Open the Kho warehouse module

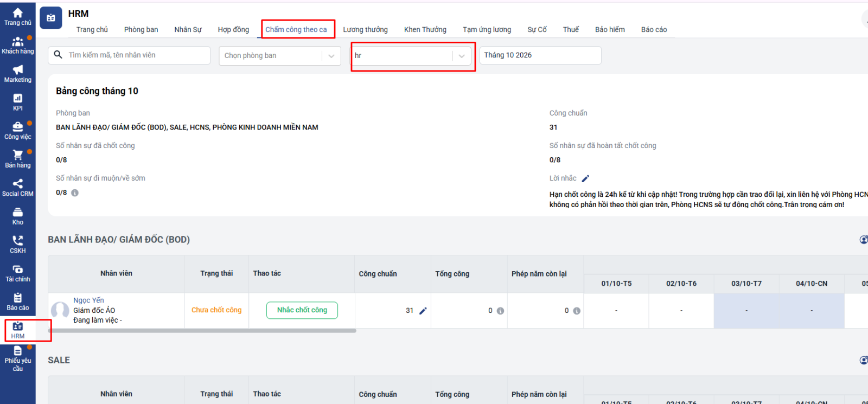[x=18, y=216]
